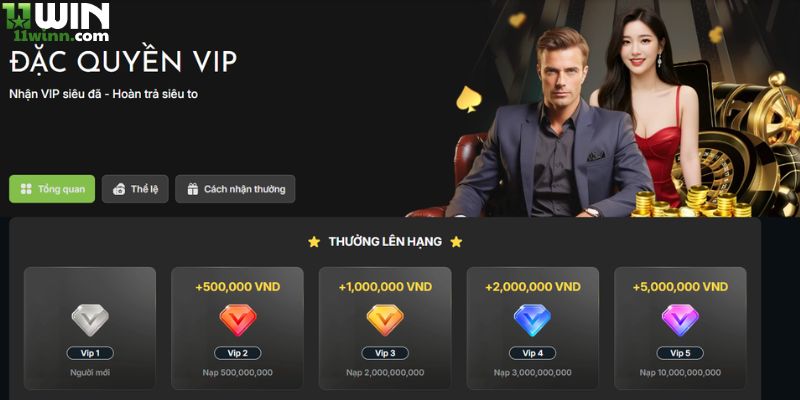This screenshot has height=400, width=800.
Task: Click the Vip 4 badge label
Action: pos(533,353)
